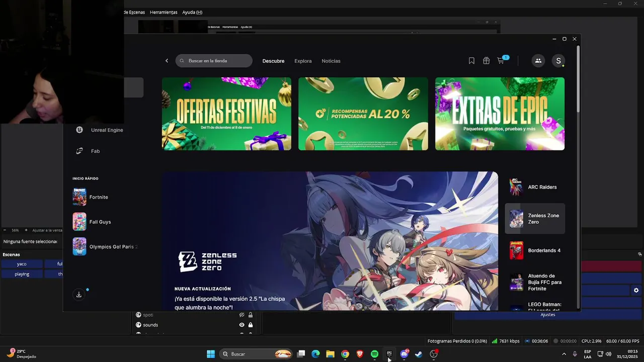Click the Fortnite quick-launch thumbnail
Screen dimensions: 644x362
point(79,197)
